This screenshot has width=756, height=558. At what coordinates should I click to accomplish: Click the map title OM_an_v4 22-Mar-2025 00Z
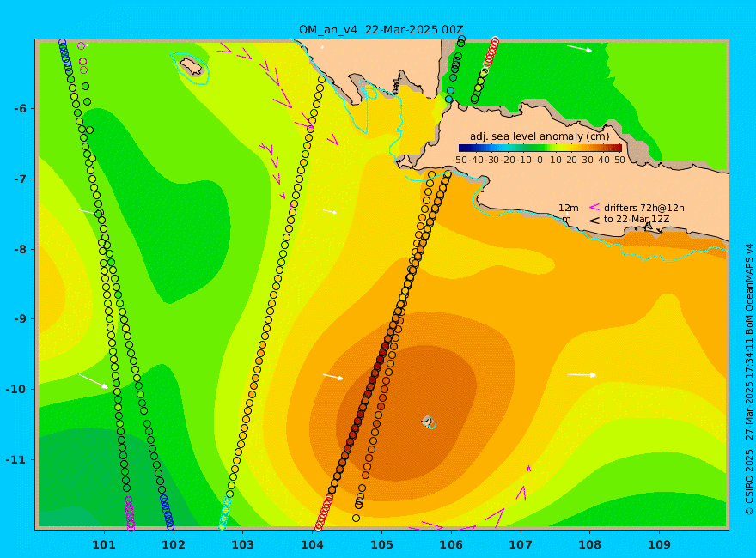pyautogui.click(x=381, y=29)
